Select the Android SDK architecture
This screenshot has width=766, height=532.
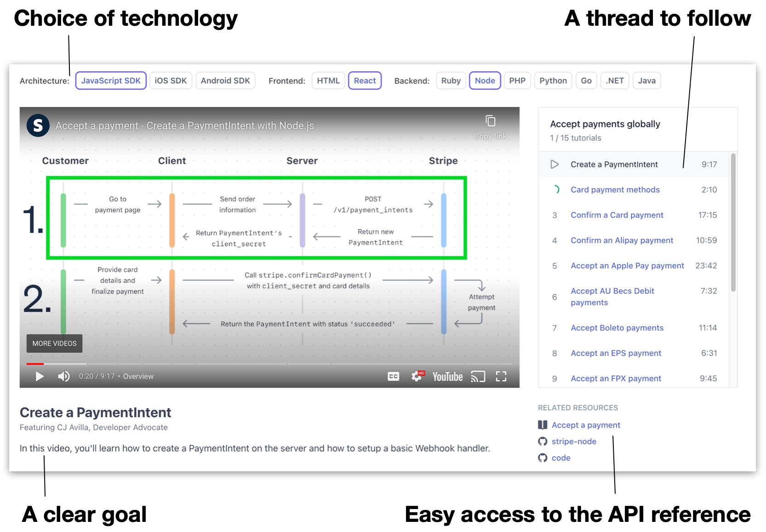pyautogui.click(x=225, y=80)
